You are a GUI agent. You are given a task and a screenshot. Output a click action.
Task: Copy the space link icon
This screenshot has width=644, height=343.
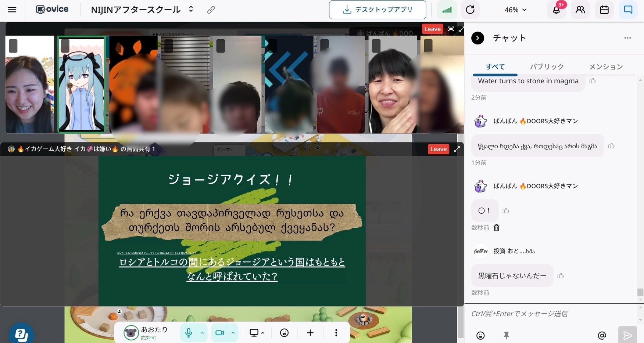pyautogui.click(x=211, y=10)
